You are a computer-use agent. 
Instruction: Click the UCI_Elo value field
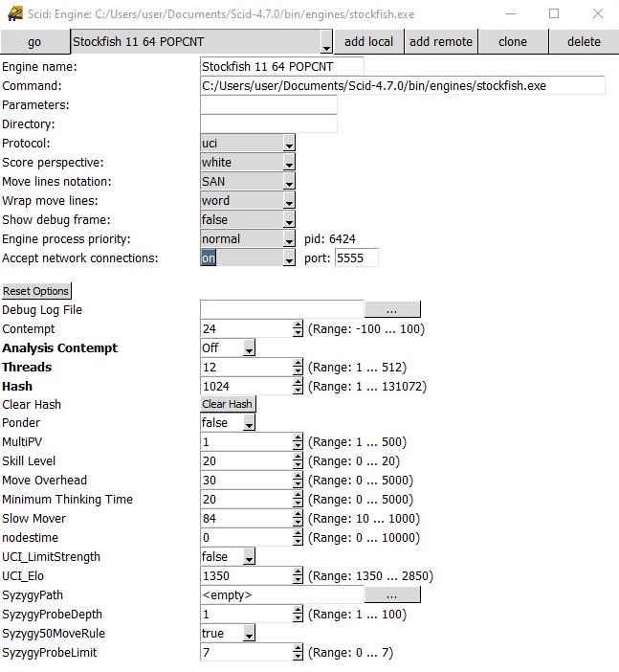[246, 575]
